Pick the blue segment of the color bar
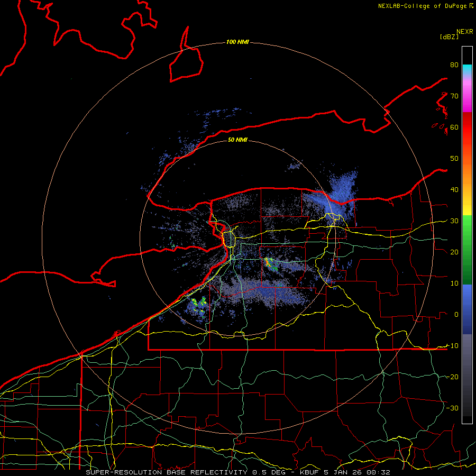The width and height of the screenshot is (476, 476). pyautogui.click(x=467, y=309)
